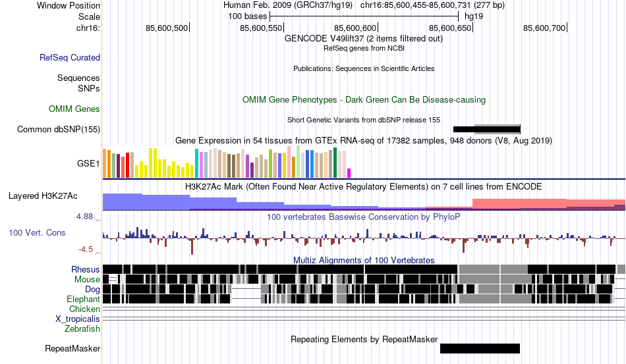This screenshot has width=626, height=364.
Task: Click the Scale label
Action: point(89,16)
